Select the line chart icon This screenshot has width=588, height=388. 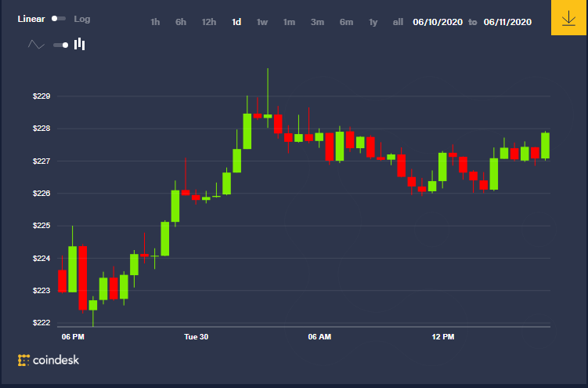pos(36,45)
